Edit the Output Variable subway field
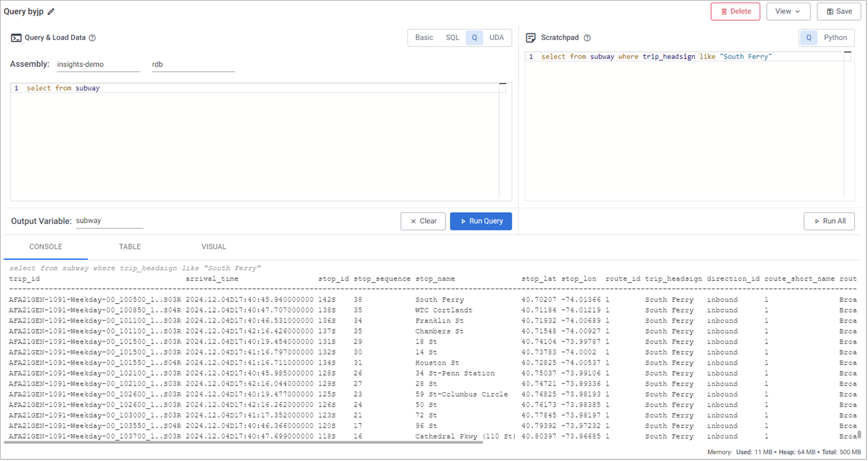The height and width of the screenshot is (461, 868). click(x=109, y=221)
